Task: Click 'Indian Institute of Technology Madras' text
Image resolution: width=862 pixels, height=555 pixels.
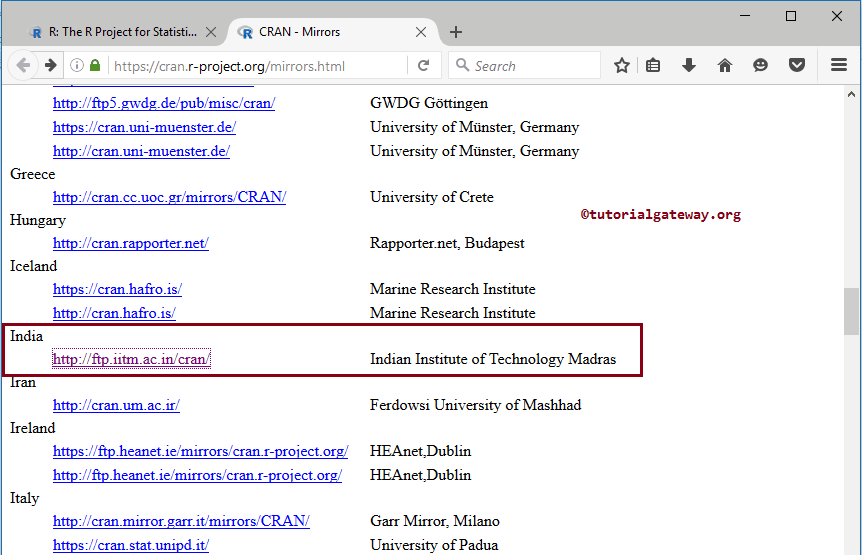Action: pos(493,359)
